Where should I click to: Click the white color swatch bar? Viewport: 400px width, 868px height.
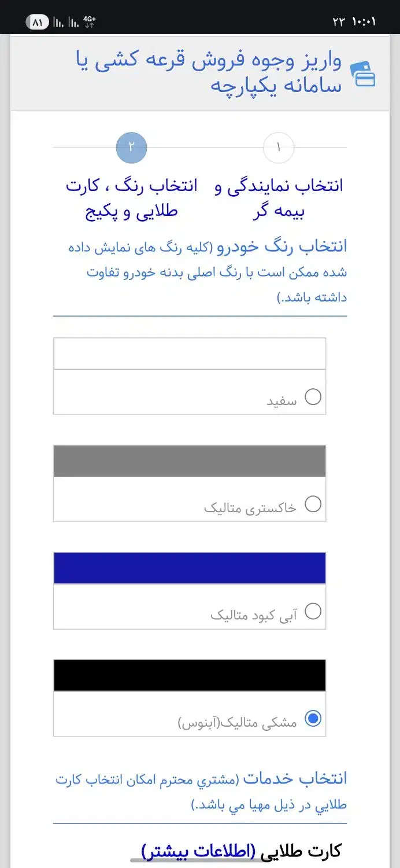point(190,354)
